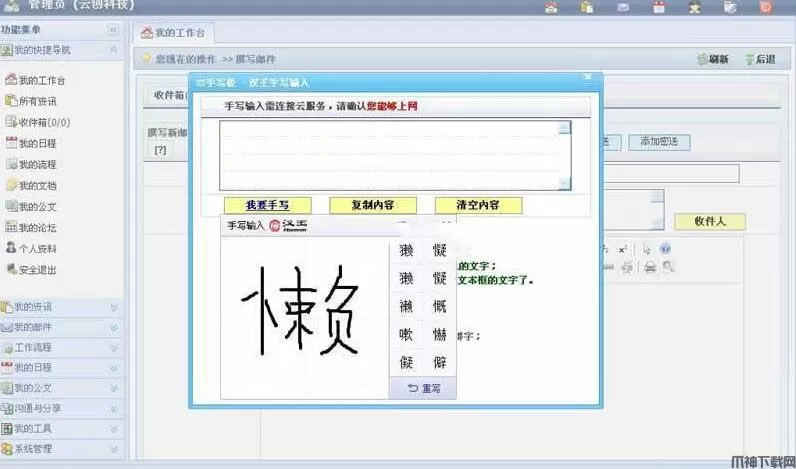Viewport: 796px width, 469px height.
Task: Click the [?] help link
Action: (160, 150)
